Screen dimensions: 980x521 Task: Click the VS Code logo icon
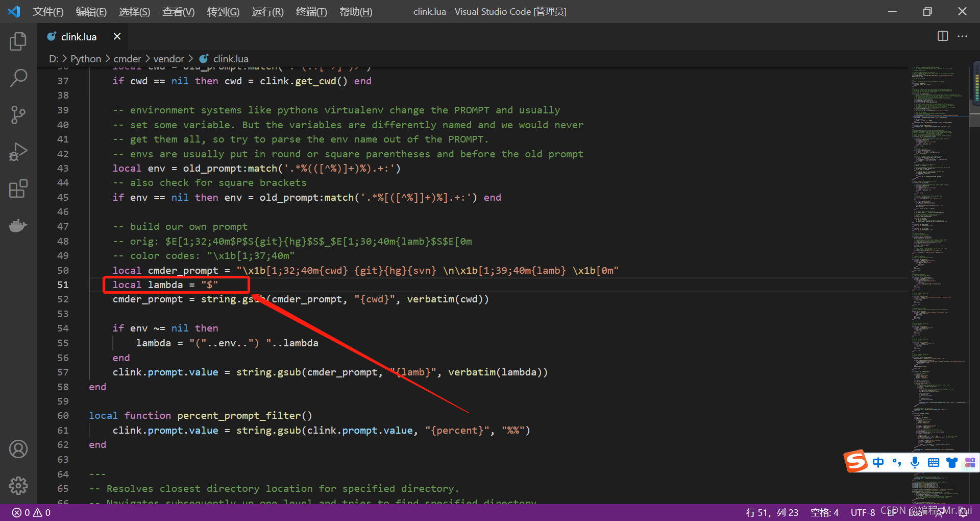click(x=14, y=11)
